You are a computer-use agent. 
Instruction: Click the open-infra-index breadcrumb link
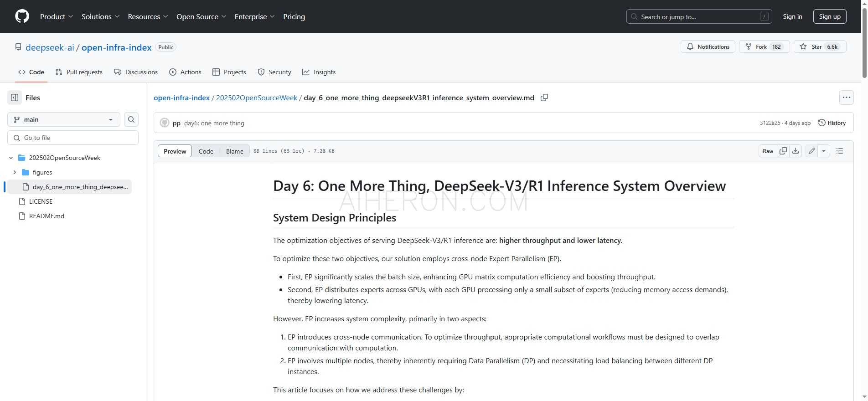click(x=181, y=98)
